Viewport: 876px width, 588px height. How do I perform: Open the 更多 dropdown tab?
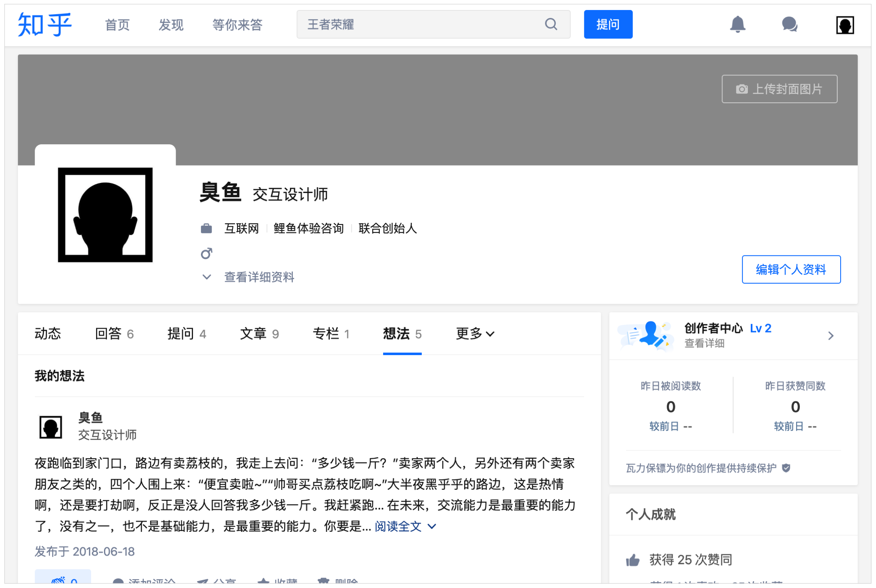point(475,334)
